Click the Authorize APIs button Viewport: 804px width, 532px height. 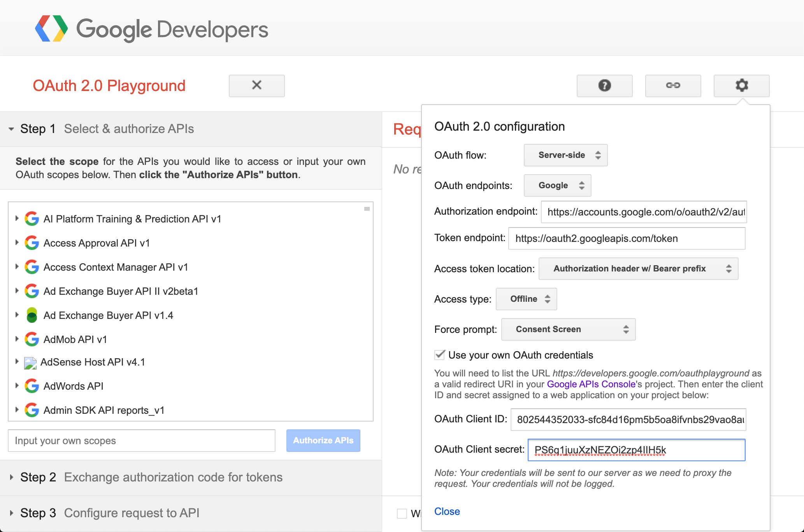(323, 441)
